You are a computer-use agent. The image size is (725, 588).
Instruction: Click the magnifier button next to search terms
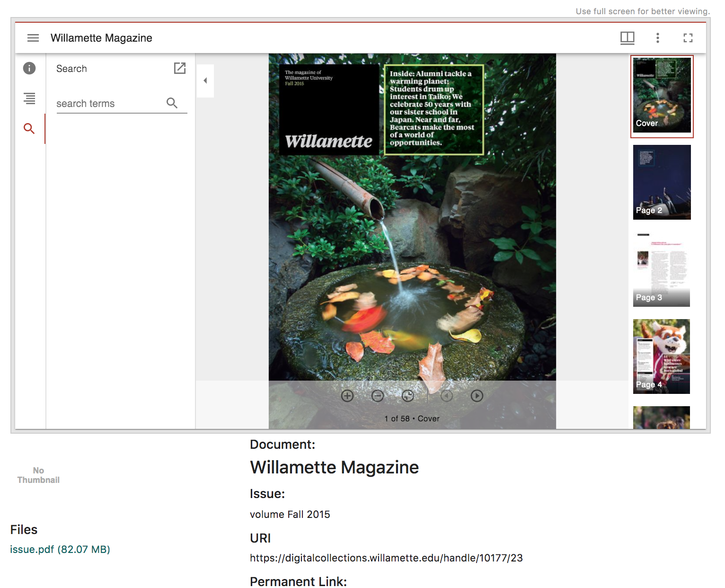coord(172,103)
